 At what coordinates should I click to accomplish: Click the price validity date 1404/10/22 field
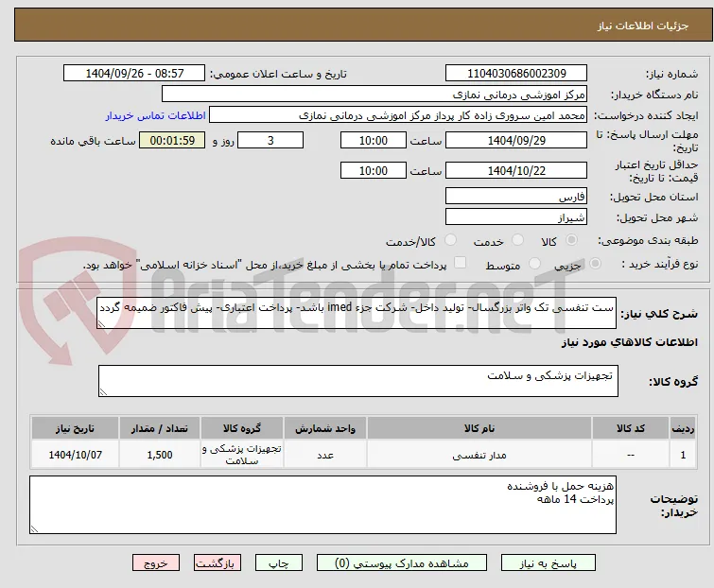pos(516,171)
